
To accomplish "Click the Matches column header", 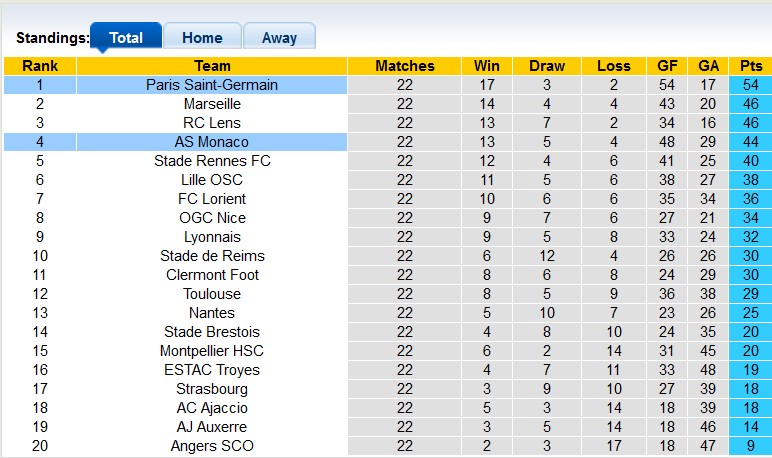I will (405, 66).
